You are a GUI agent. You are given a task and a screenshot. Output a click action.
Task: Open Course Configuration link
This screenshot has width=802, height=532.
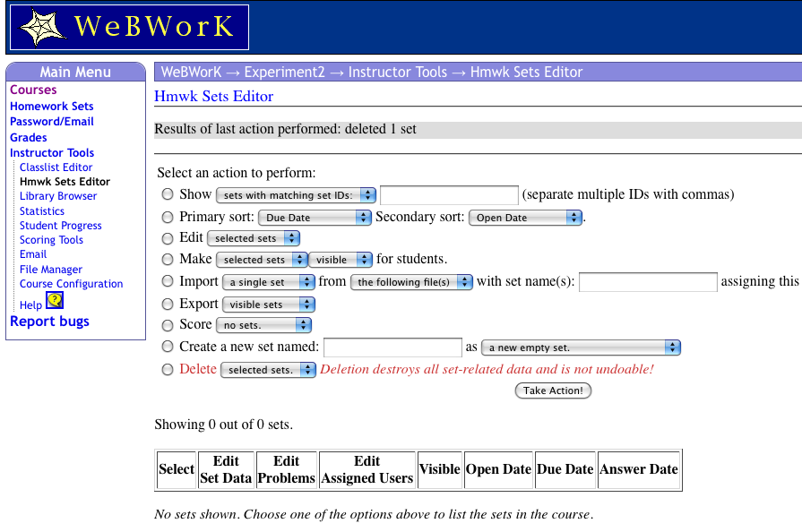pos(72,284)
